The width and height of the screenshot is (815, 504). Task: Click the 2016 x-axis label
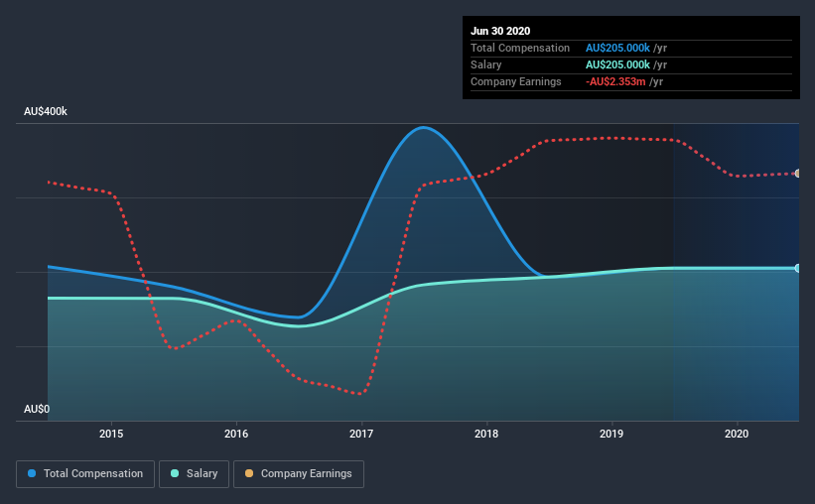(236, 434)
